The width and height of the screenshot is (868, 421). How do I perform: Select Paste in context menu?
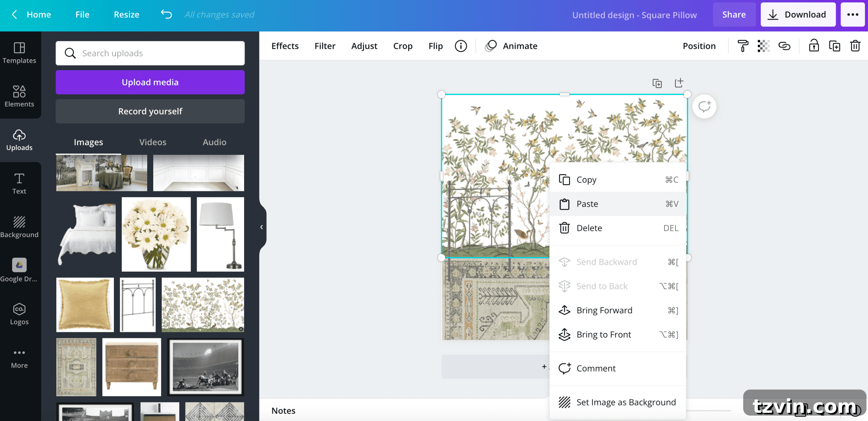[x=618, y=204]
